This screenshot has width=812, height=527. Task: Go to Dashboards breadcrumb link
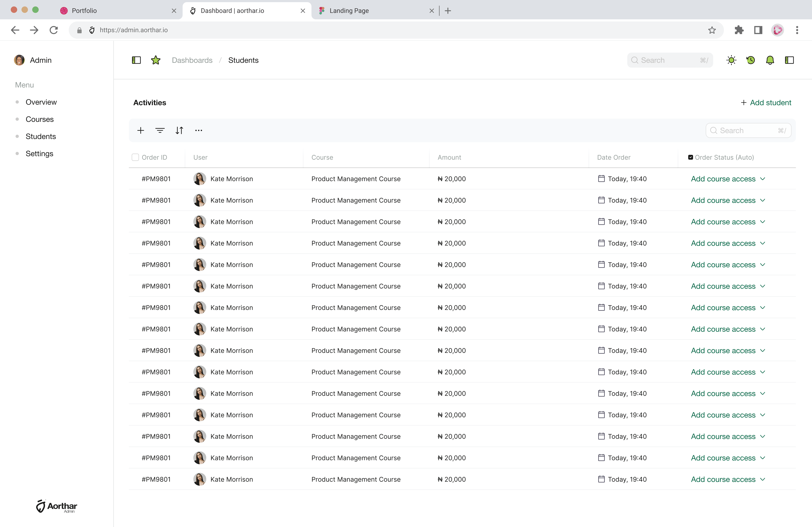point(192,60)
